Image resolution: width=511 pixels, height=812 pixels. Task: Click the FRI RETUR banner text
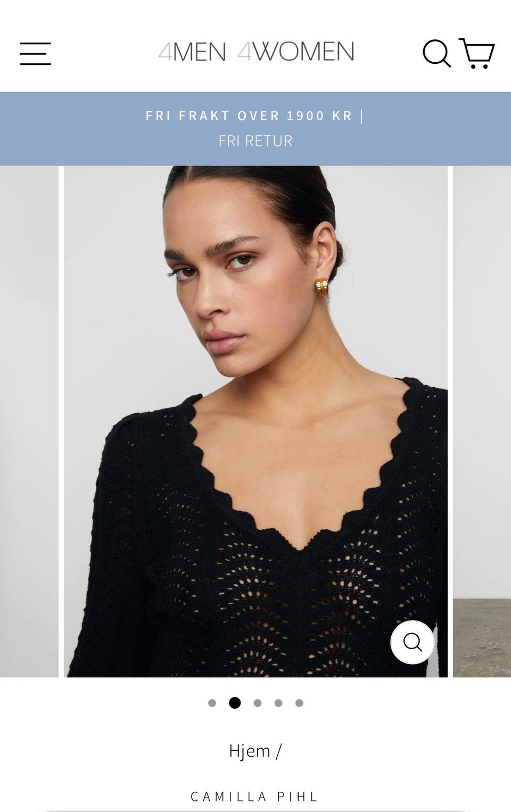click(x=256, y=141)
